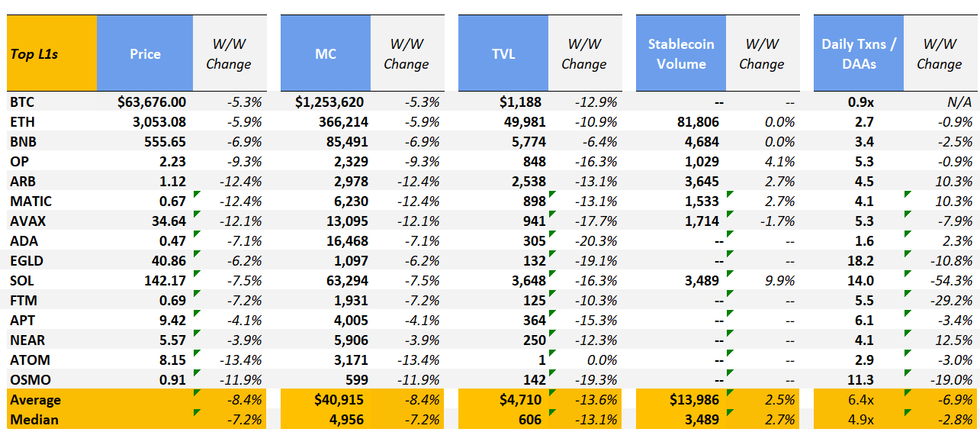The height and width of the screenshot is (445, 980).
Task: Select the SOL row label
Action: [x=21, y=280]
